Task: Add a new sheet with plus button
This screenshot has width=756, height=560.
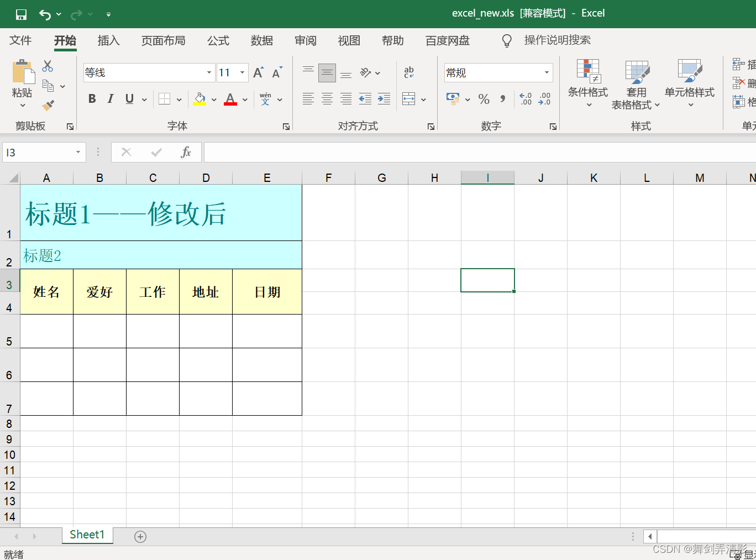Action: point(140,537)
